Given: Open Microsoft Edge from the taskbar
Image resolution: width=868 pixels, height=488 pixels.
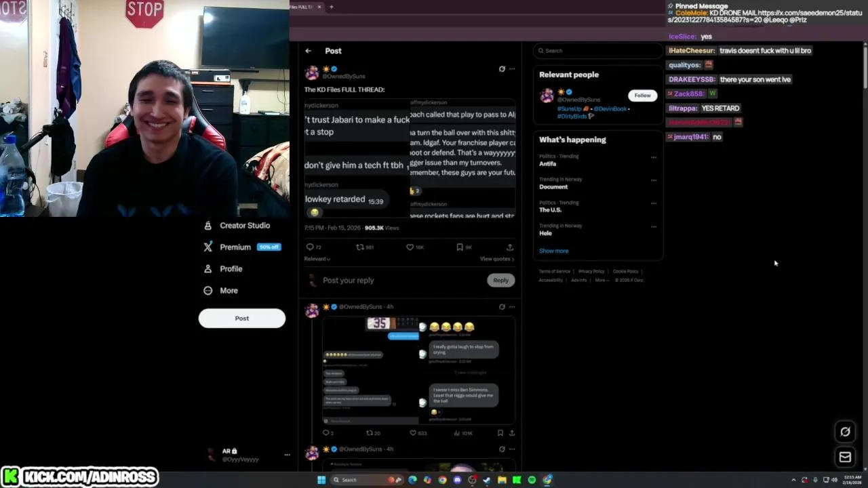Looking at the screenshot, I should (x=412, y=480).
